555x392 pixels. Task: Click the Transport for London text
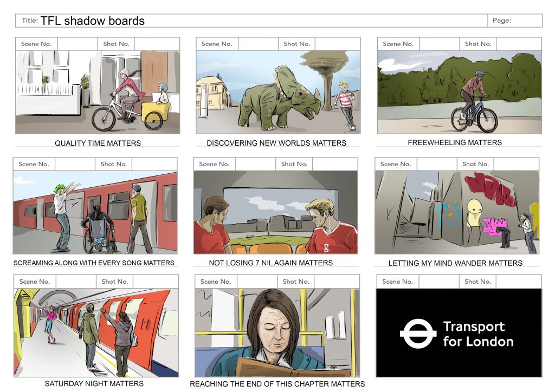pos(478,334)
